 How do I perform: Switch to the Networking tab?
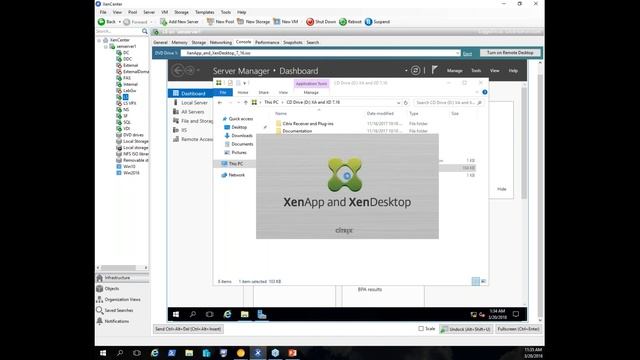pos(221,42)
